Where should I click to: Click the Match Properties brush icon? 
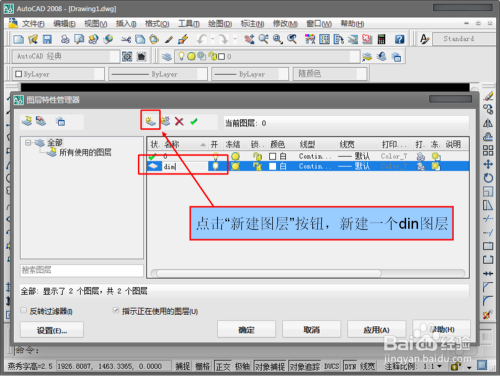(183, 39)
